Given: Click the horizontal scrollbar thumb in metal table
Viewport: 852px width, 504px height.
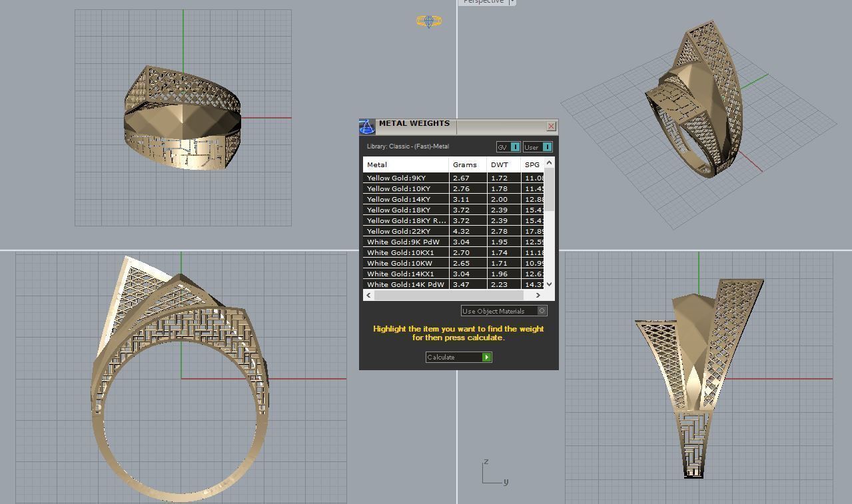Looking at the screenshot, I should click(449, 295).
